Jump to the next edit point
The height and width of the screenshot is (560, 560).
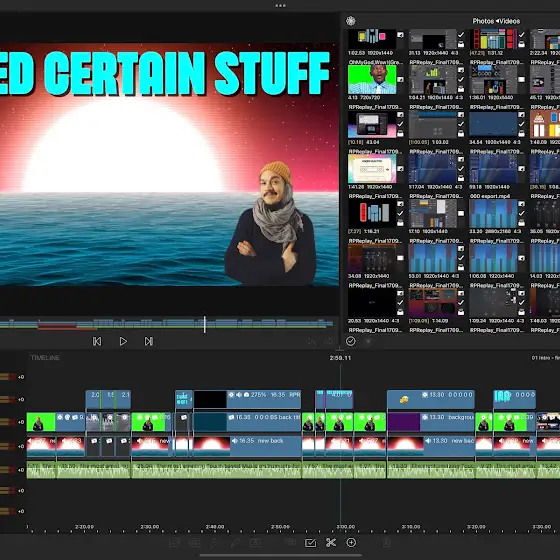pos(149,341)
